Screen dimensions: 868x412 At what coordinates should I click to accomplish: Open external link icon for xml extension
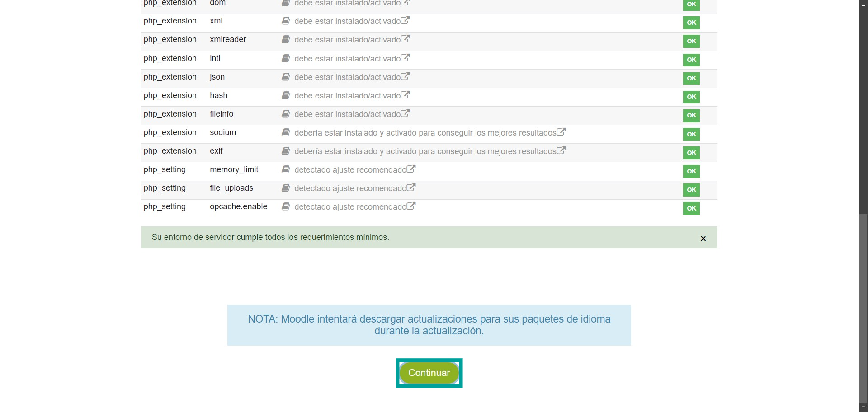pos(406,20)
